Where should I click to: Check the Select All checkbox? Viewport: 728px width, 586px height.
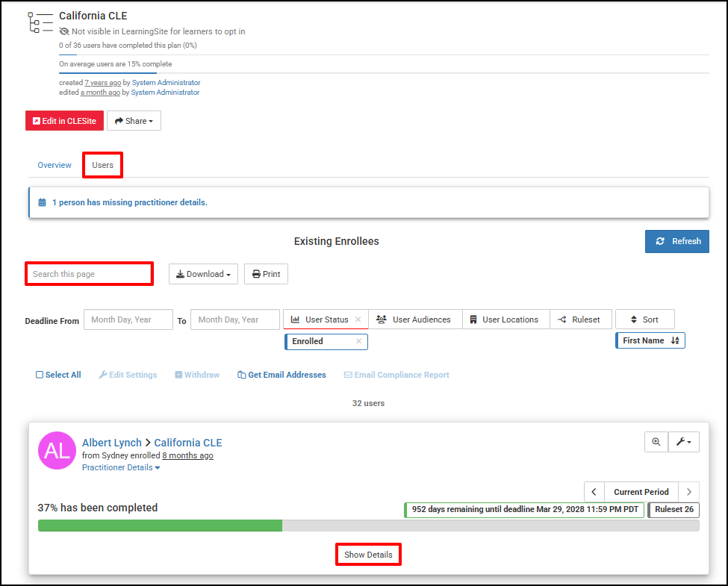pyautogui.click(x=40, y=375)
